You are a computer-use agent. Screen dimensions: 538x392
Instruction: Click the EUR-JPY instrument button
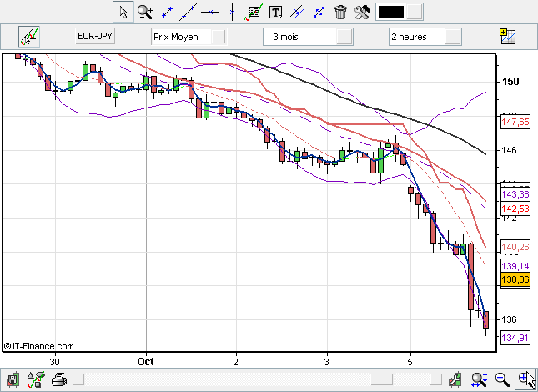[x=96, y=37]
